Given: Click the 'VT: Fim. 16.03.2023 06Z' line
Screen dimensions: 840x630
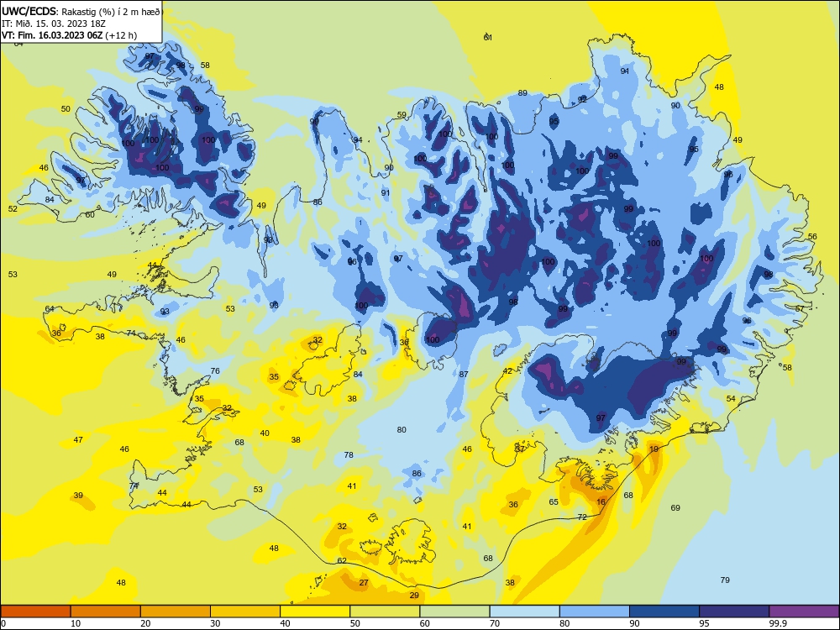Looking at the screenshot, I should (69, 35).
